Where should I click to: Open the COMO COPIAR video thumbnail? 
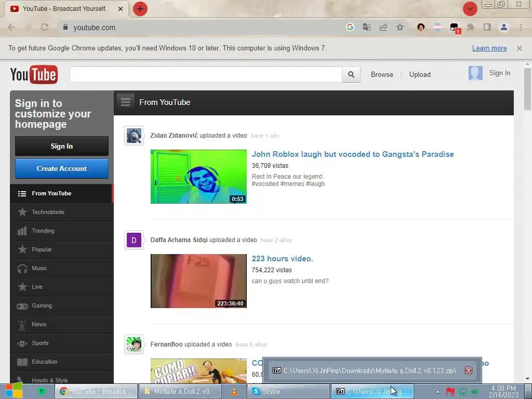pyautogui.click(x=198, y=371)
